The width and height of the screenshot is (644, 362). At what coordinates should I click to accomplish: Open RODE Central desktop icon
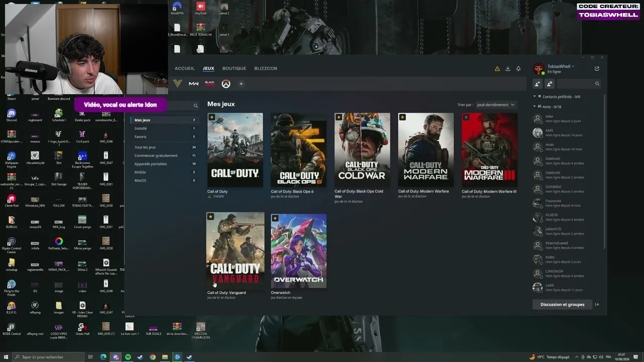click(x=12, y=330)
